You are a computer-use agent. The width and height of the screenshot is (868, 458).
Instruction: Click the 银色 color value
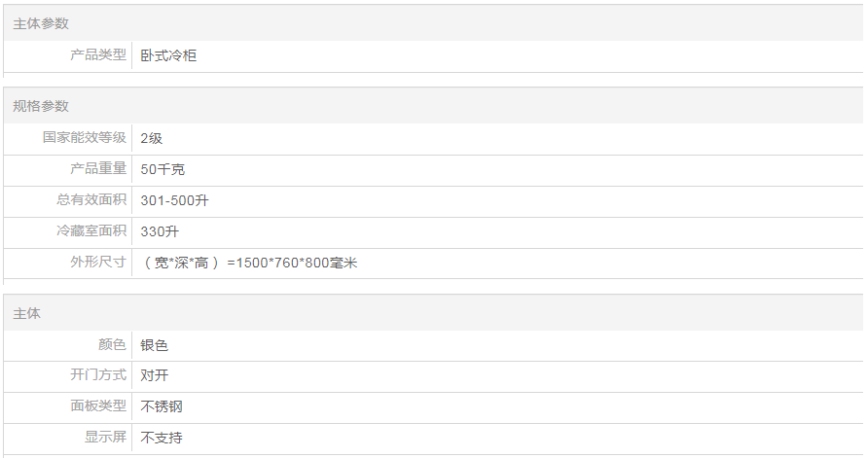pyautogui.click(x=155, y=345)
